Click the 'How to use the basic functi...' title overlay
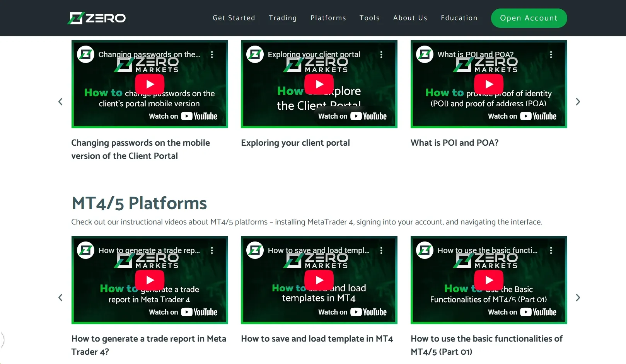The height and width of the screenshot is (364, 626). tap(488, 250)
